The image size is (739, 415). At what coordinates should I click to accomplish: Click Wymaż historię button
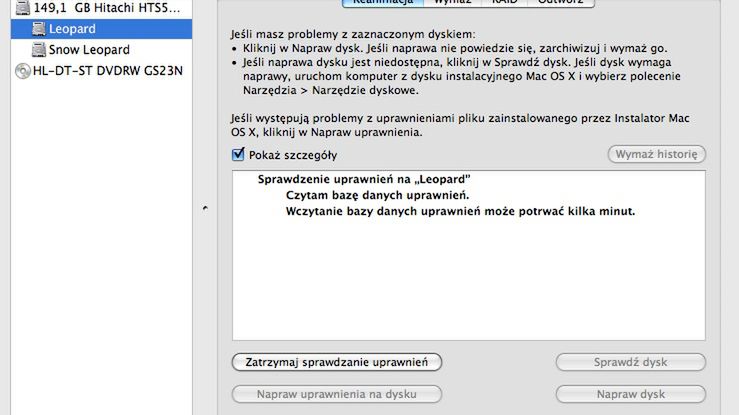pyautogui.click(x=657, y=154)
